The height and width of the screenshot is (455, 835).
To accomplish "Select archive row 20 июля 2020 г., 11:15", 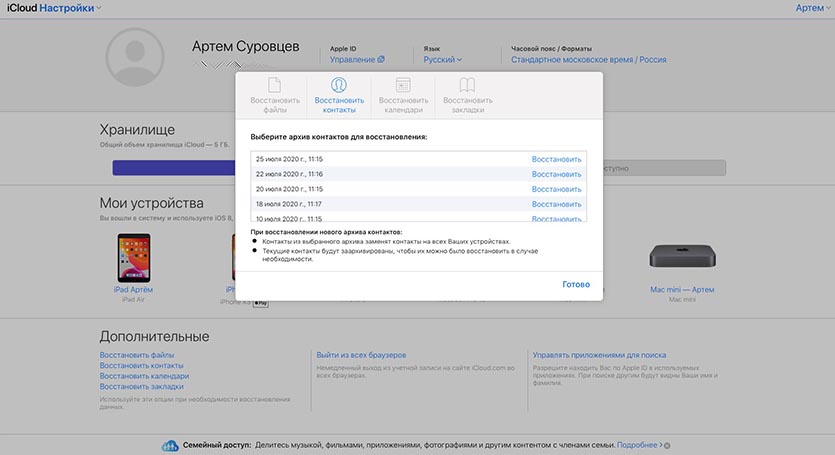I will (419, 189).
